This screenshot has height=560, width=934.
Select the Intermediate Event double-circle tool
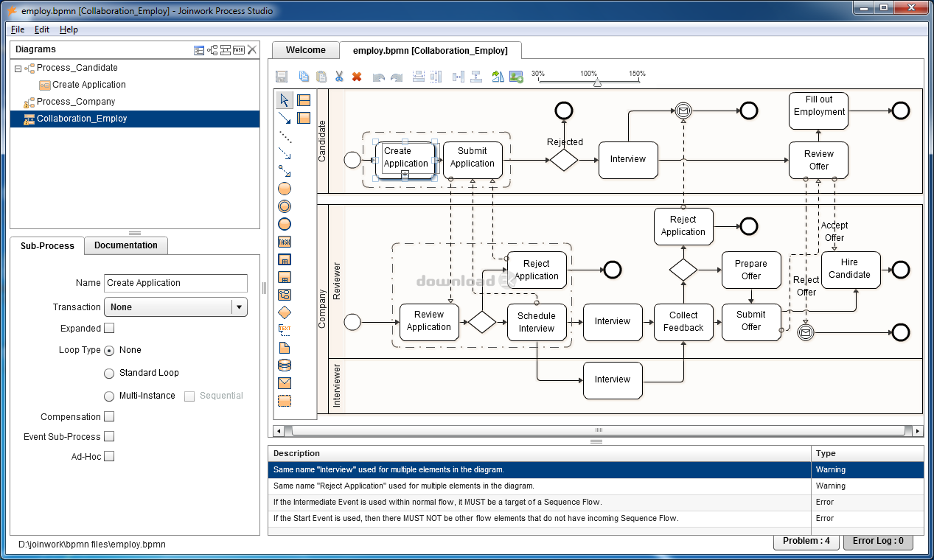point(285,207)
